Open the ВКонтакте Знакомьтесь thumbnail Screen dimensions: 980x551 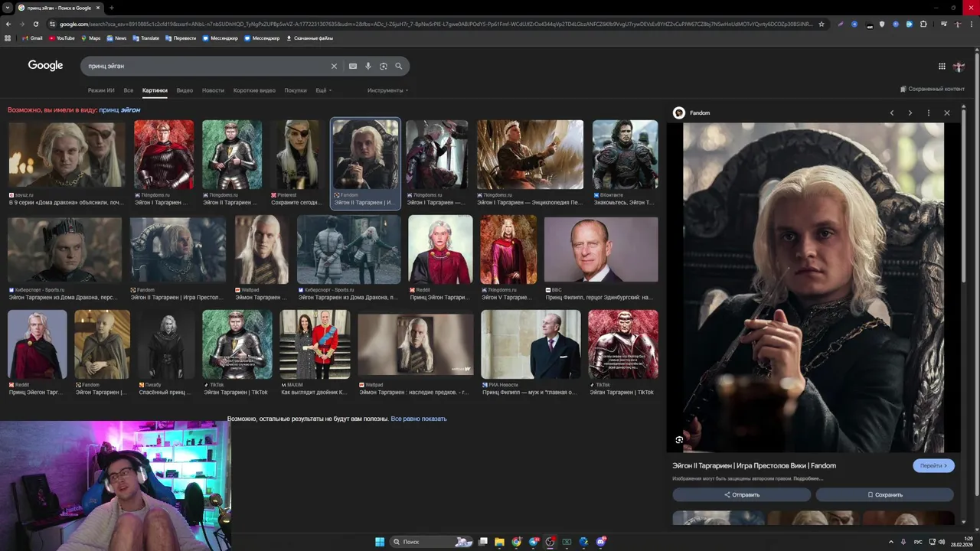tap(625, 154)
